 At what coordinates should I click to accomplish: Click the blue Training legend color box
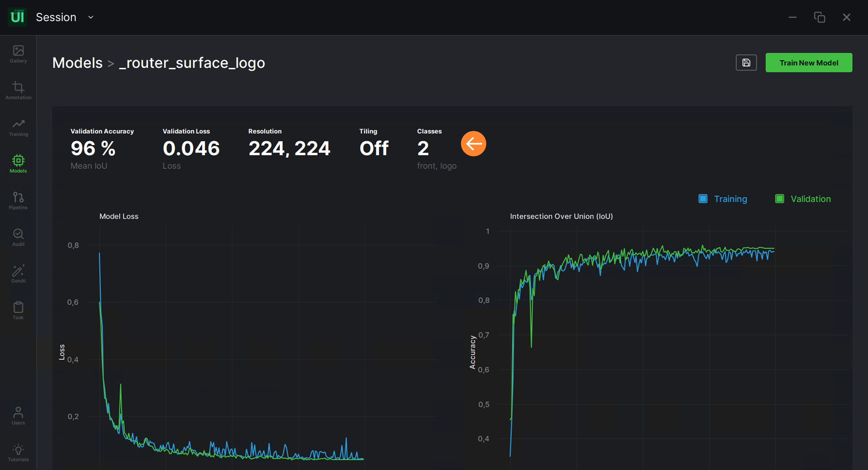[x=703, y=199]
